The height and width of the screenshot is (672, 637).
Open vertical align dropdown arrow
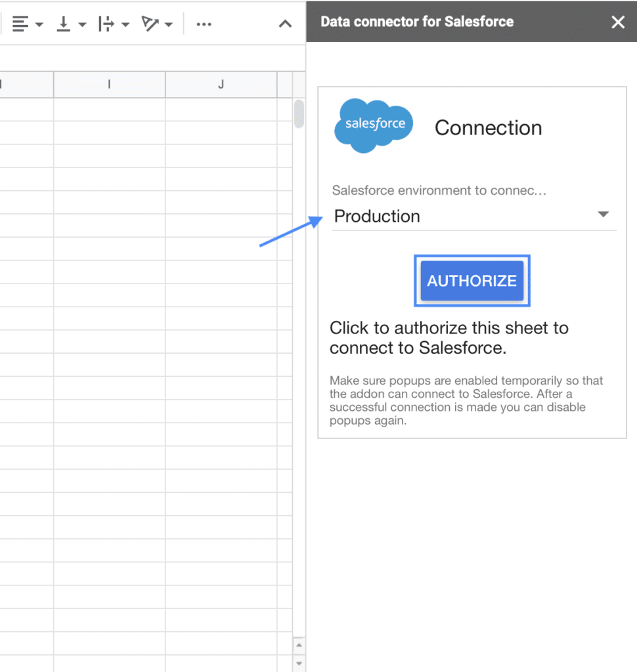(82, 24)
